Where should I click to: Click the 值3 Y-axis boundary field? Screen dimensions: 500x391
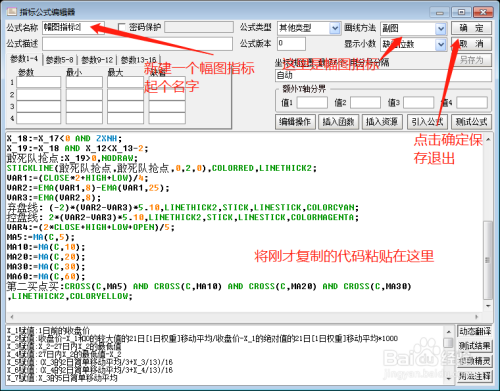coord(419,103)
